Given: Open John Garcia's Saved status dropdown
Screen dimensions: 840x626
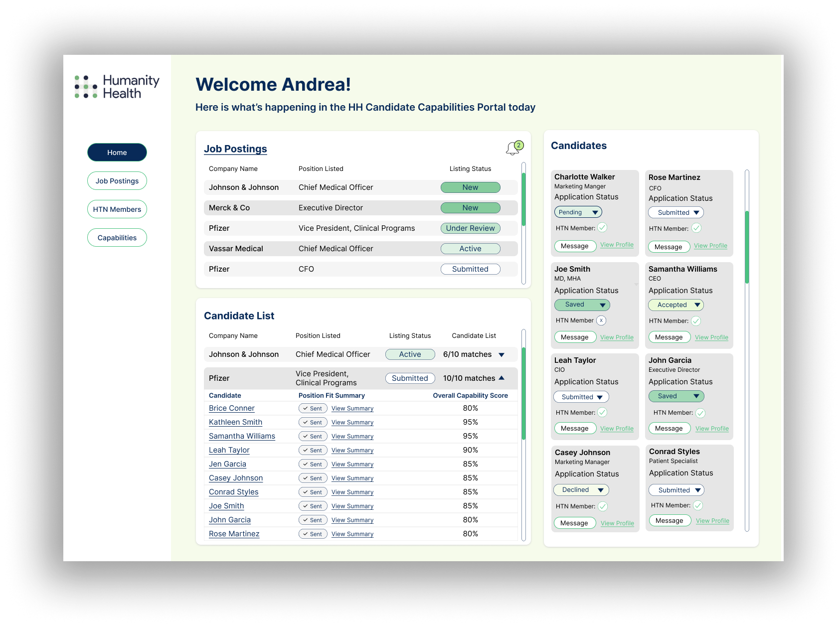Looking at the screenshot, I should click(x=676, y=396).
